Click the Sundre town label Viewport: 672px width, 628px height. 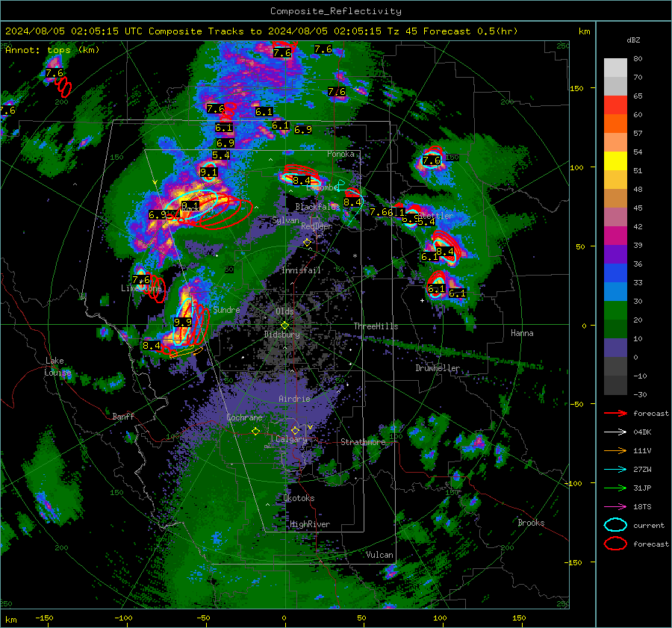click(226, 310)
